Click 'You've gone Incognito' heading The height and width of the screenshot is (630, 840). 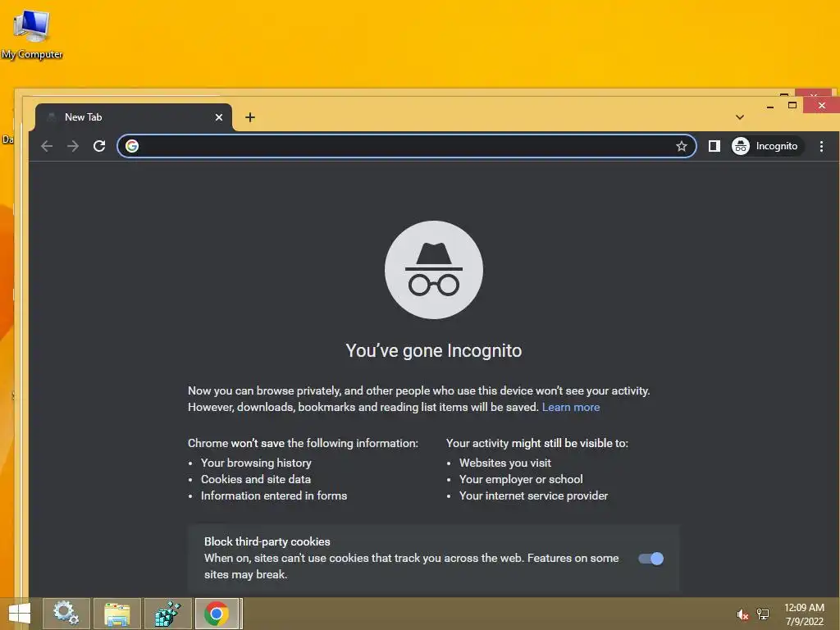(x=434, y=351)
